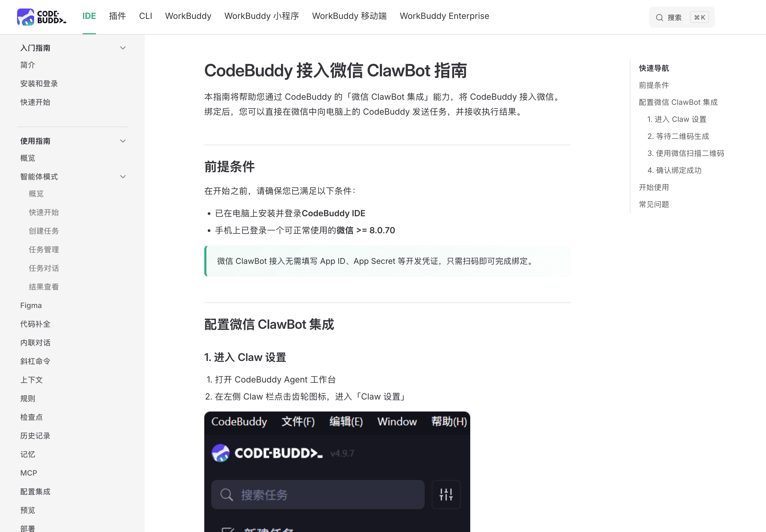Collapse the 入门指南 section chevron
Viewport: 766px width, 532px height.
click(123, 48)
